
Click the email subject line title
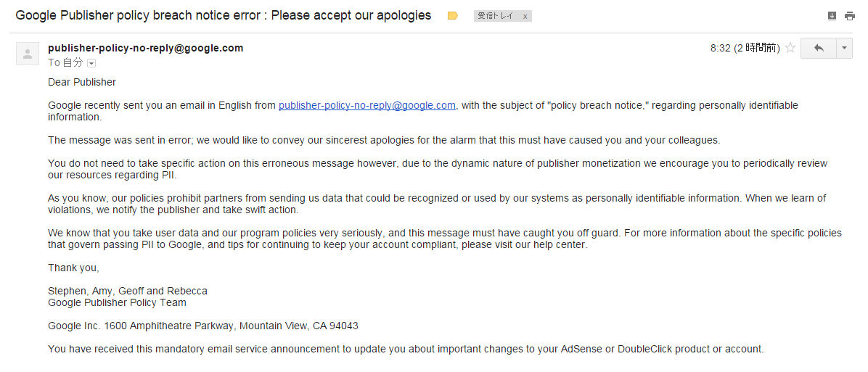coord(223,15)
